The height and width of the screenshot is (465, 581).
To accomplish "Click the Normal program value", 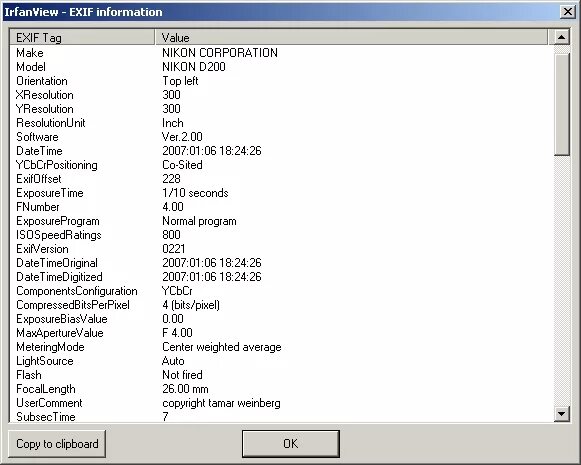I will coord(199,221).
